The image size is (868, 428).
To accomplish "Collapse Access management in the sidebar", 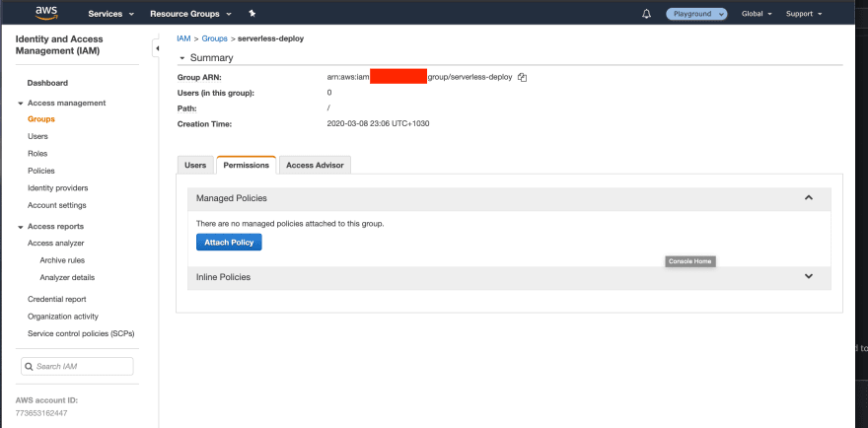I will [x=21, y=104].
